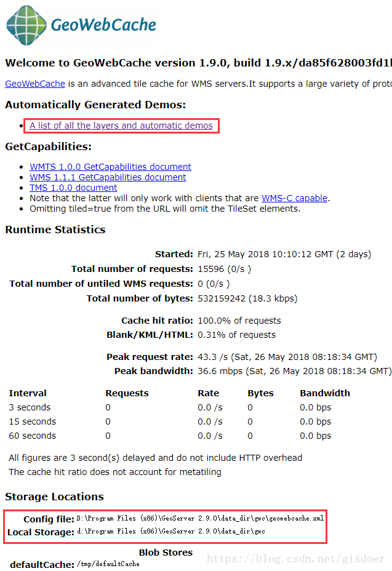392x571 pixels.
Task: Click total bytes value 532159242
Action: (x=248, y=298)
